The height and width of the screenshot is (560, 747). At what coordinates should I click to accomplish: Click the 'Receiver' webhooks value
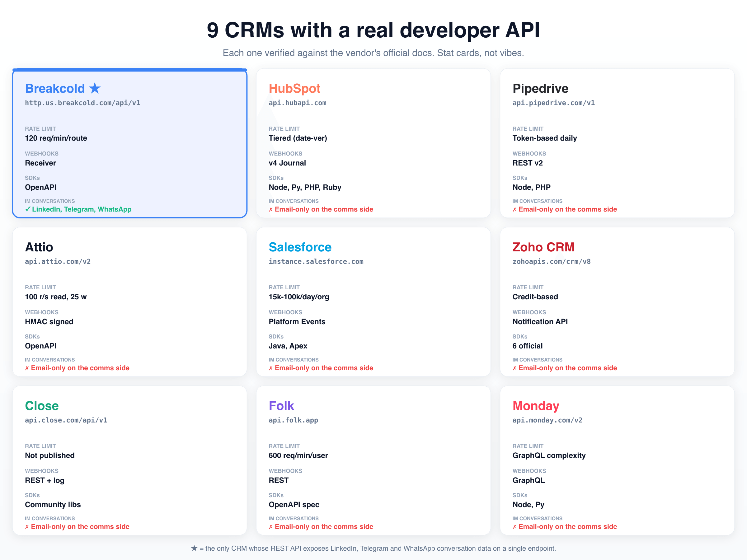(40, 163)
